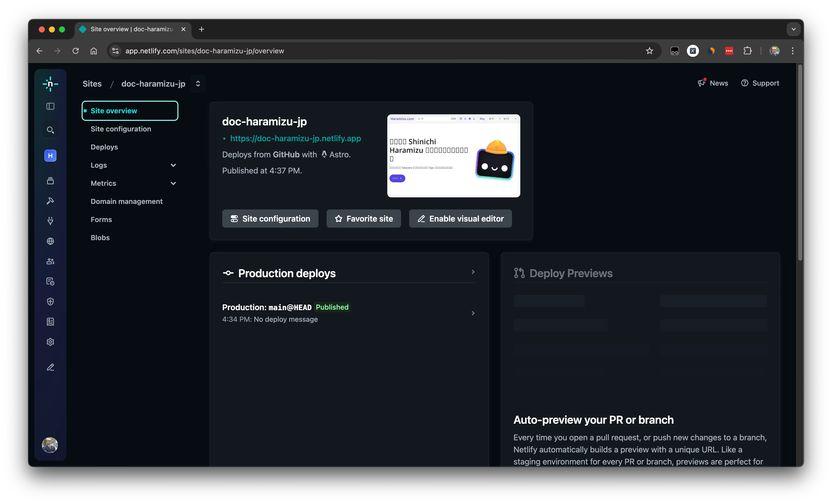Click the pencil visual editor sidebar icon
Viewport: 832px width, 504px height.
click(x=50, y=367)
